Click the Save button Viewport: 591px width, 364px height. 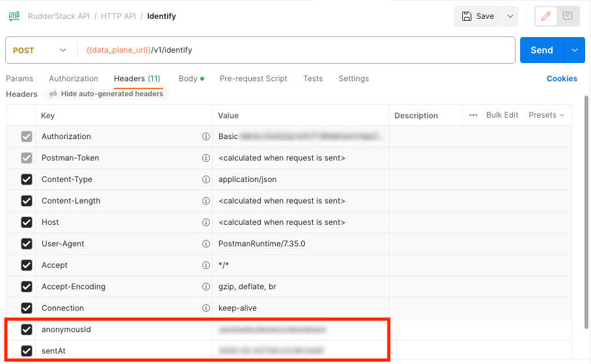point(478,16)
